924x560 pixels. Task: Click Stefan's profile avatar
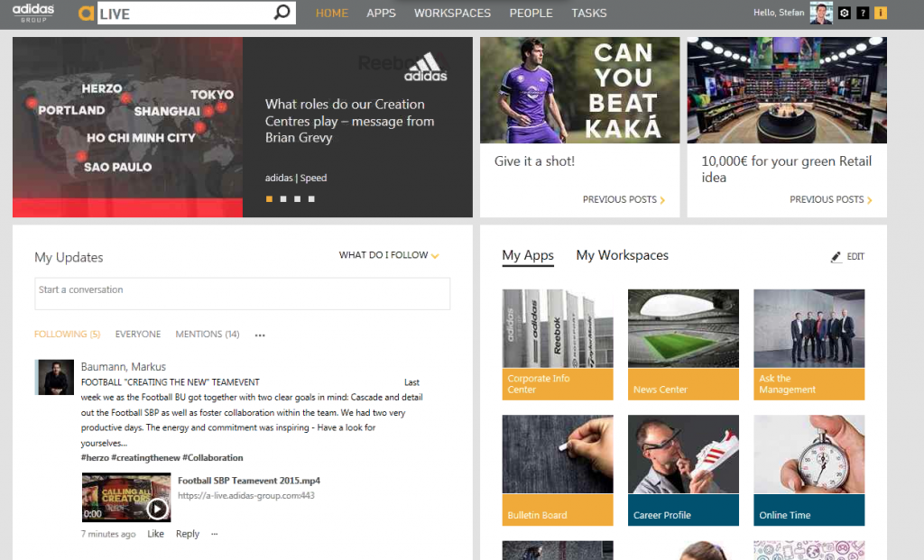[821, 13]
